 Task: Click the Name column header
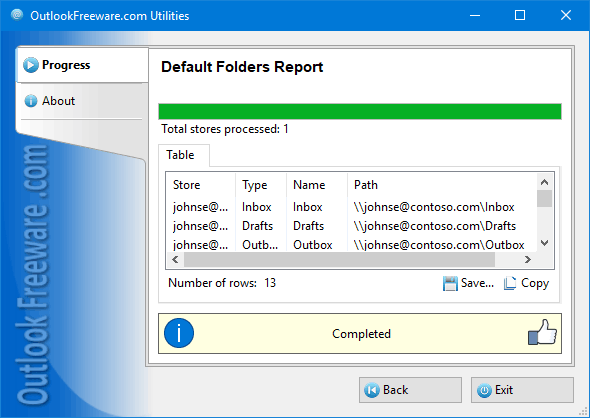tap(317, 185)
